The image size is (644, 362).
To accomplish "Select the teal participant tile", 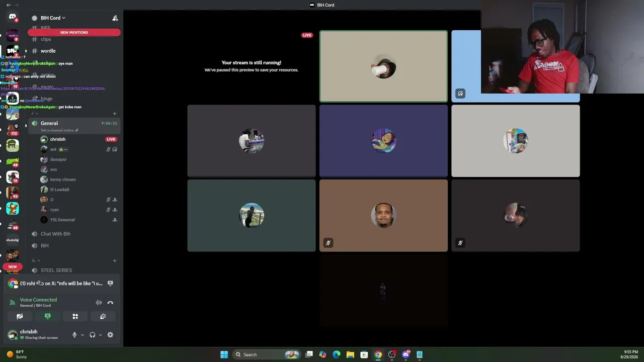I will [252, 216].
